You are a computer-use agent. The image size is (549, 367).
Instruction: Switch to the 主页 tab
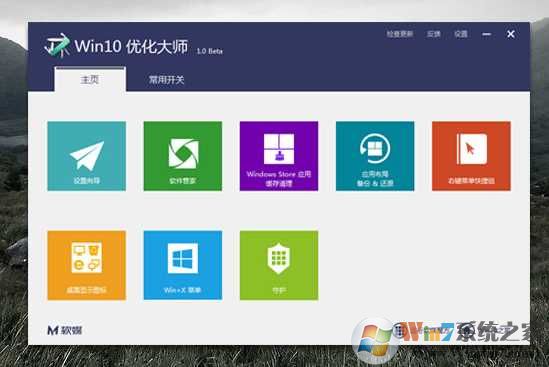click(90, 79)
